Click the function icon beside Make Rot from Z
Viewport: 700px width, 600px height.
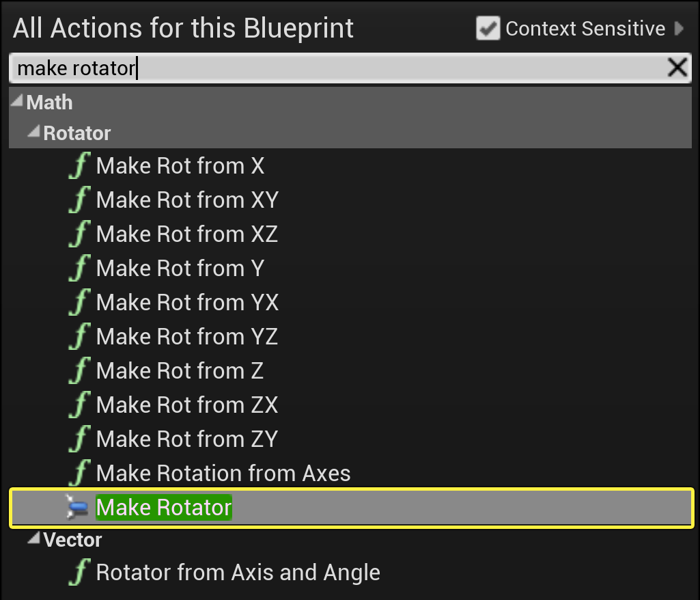(x=79, y=371)
